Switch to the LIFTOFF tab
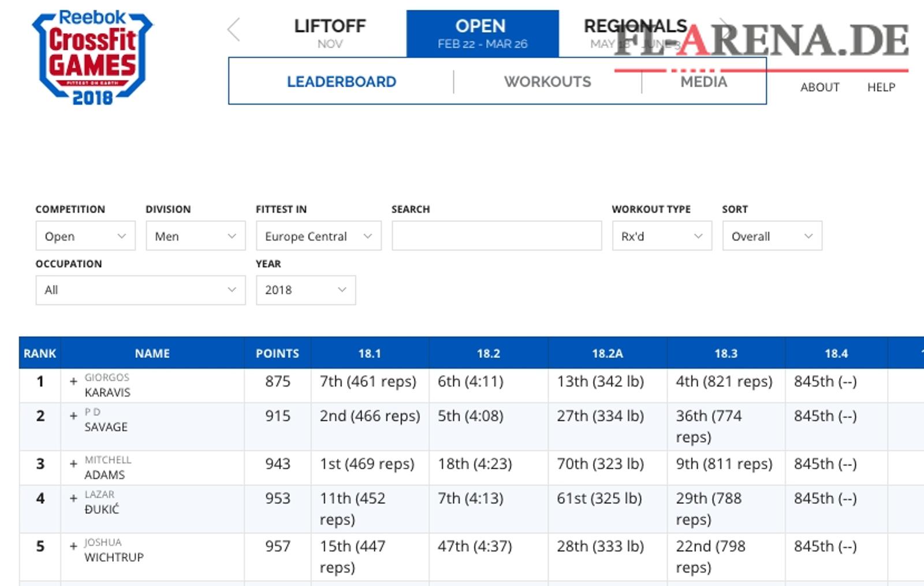The height and width of the screenshot is (586, 924). tap(330, 33)
